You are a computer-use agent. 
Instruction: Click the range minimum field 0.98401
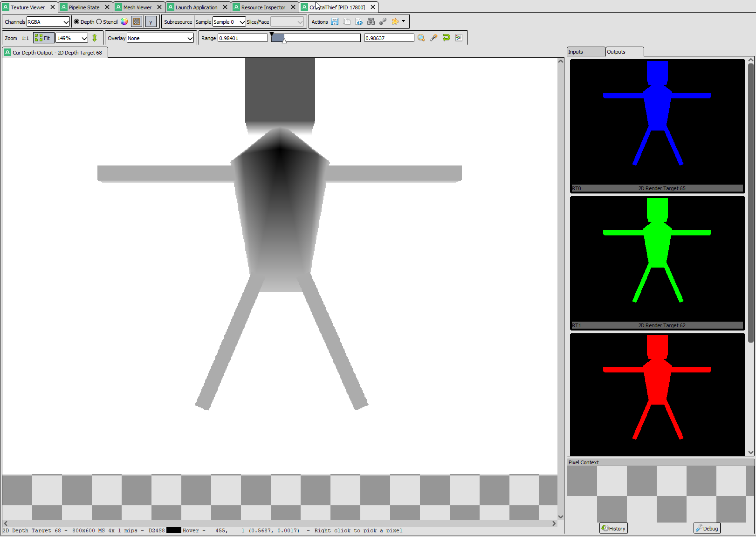coord(242,38)
